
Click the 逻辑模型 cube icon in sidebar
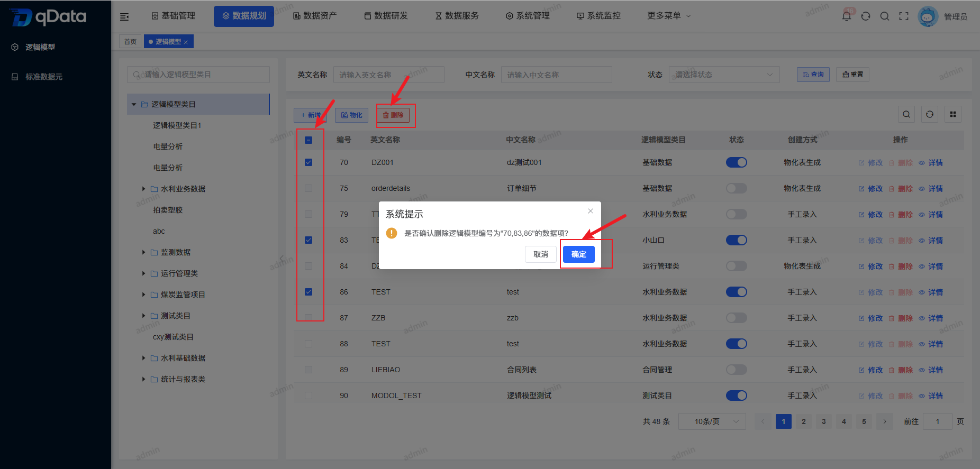coord(15,47)
